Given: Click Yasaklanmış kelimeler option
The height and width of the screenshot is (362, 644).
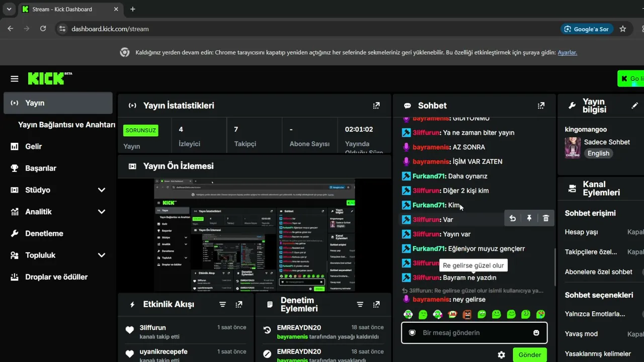Looking at the screenshot, I should pos(598,354).
